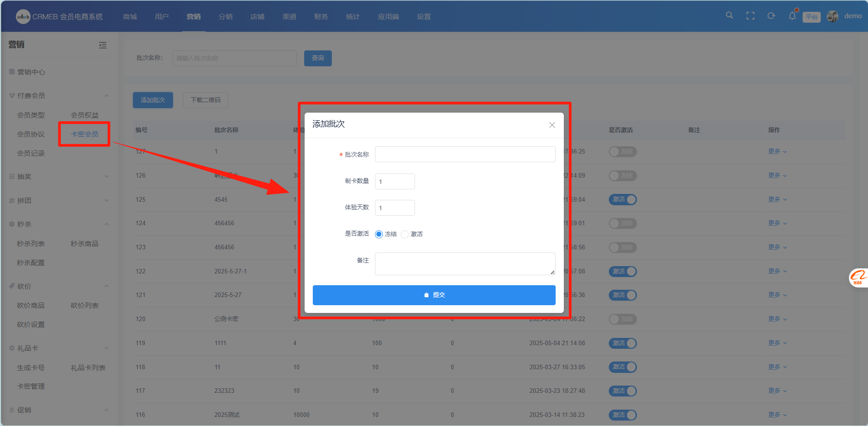Click the 下载二维码 button
This screenshot has width=868, height=426.
point(206,100)
